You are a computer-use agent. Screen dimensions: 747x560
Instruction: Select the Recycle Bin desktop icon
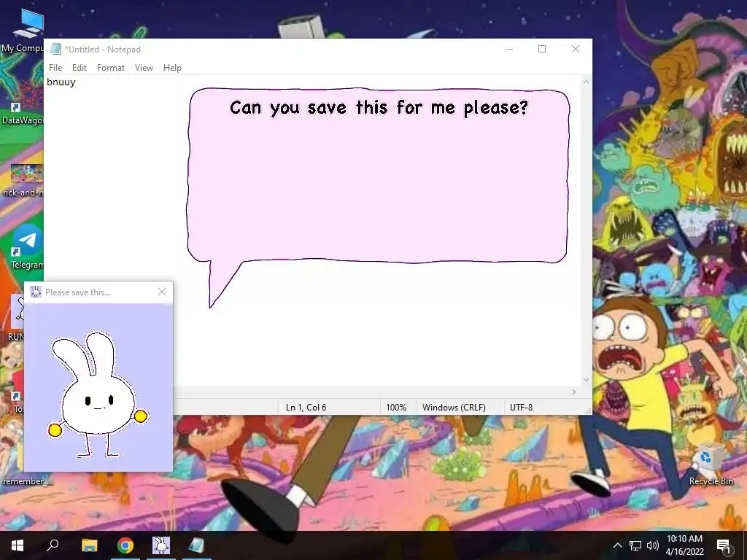coord(711,464)
